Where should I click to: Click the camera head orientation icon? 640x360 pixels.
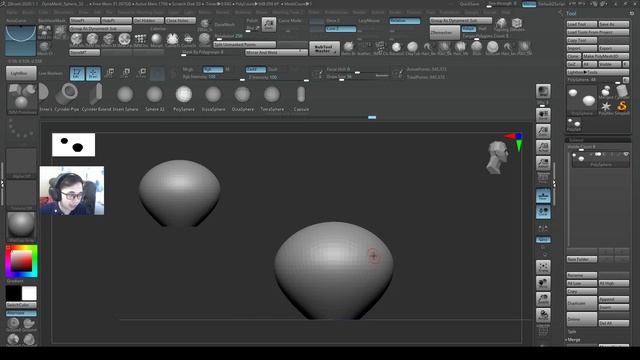click(x=498, y=157)
